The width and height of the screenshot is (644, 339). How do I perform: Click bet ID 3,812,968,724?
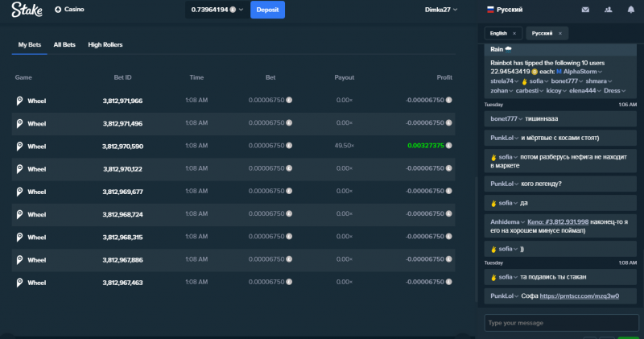coord(122,214)
